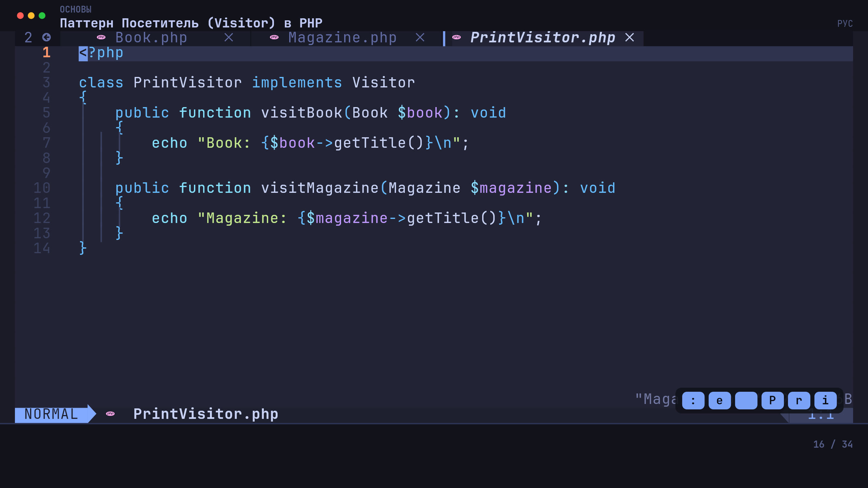Switch to the Book.php tab
This screenshot has height=488, width=868.
tap(151, 38)
